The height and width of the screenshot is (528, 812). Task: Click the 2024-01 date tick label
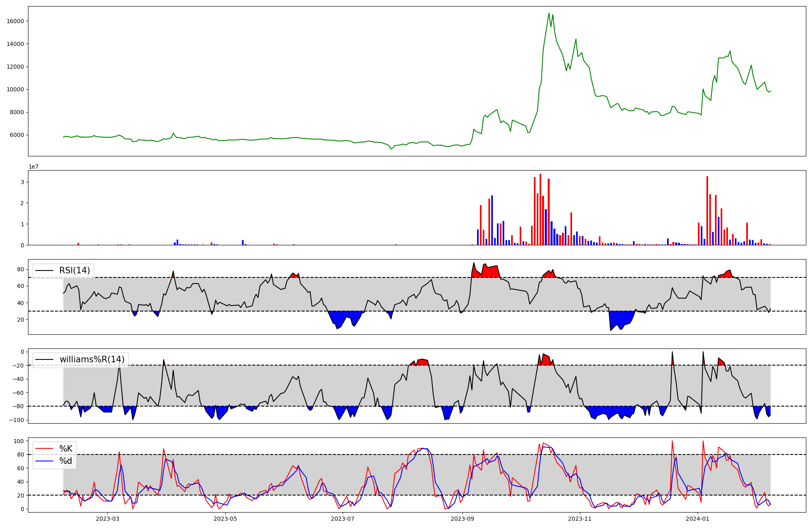click(697, 519)
